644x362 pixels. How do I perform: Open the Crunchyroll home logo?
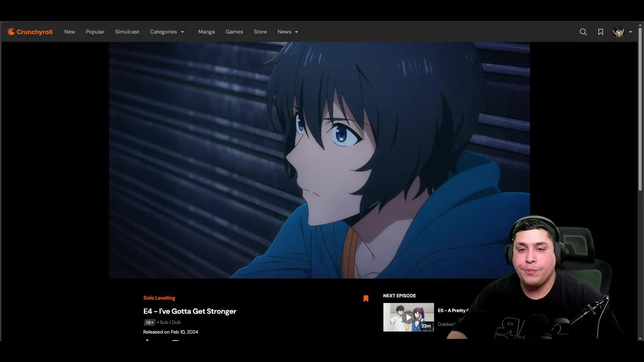(30, 32)
